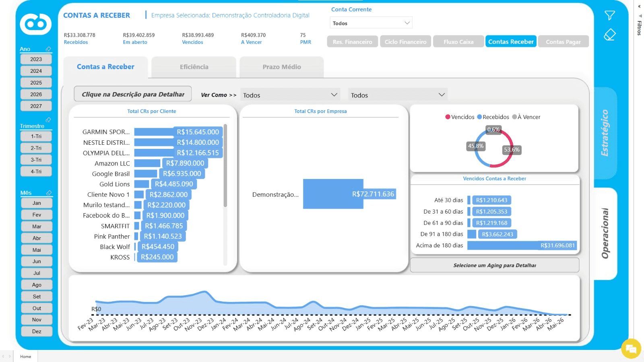Open the chat bubble icon
Viewport: 644px width, 362px height.
631,348
